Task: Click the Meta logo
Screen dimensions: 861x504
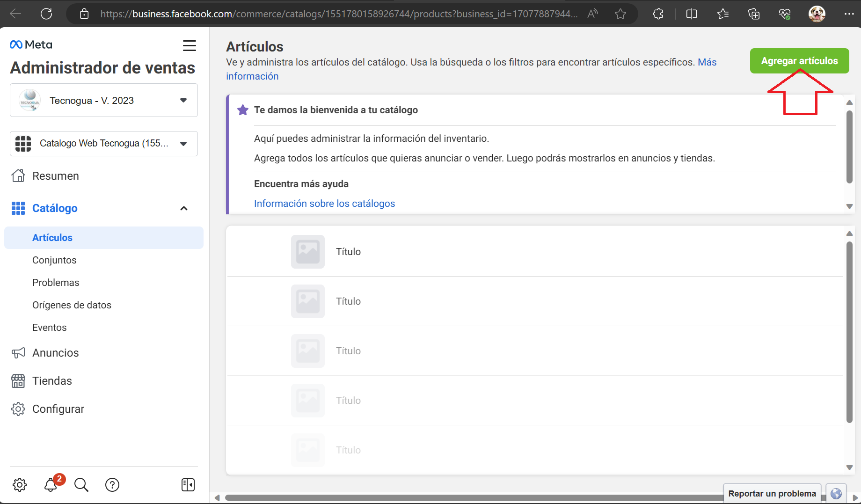Action: (x=31, y=44)
